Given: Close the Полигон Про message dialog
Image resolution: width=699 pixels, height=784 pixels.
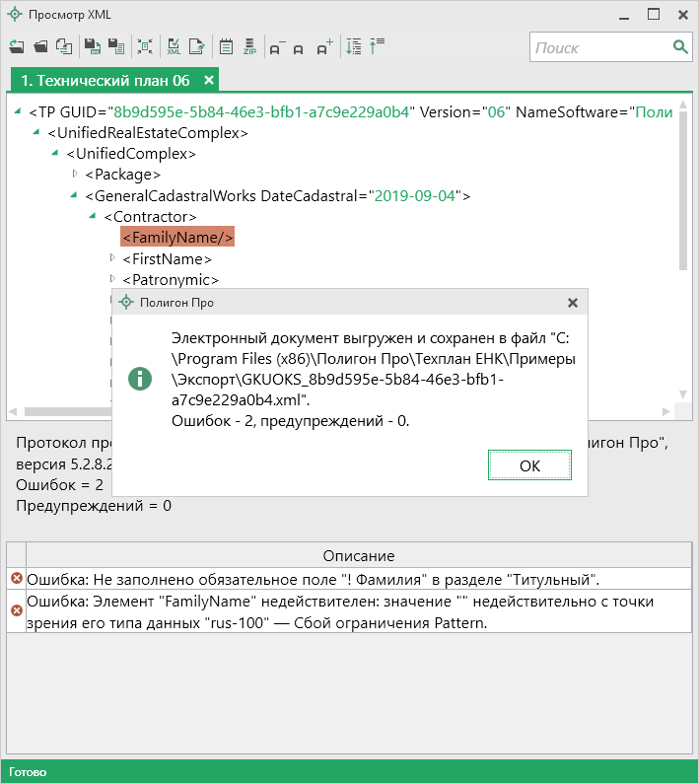Looking at the screenshot, I should [573, 303].
